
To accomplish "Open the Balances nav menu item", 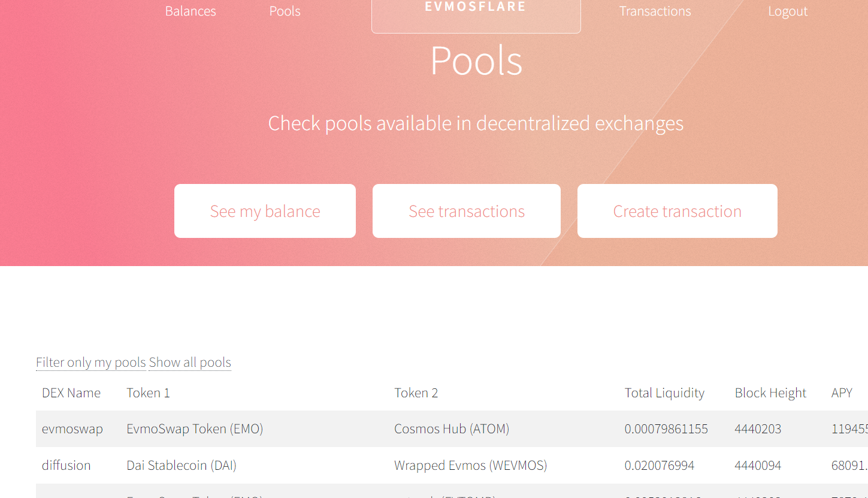I will 190,11.
